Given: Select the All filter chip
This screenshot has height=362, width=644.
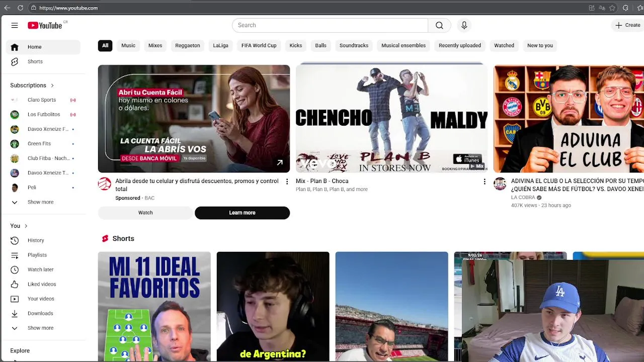Looking at the screenshot, I should (x=105, y=45).
